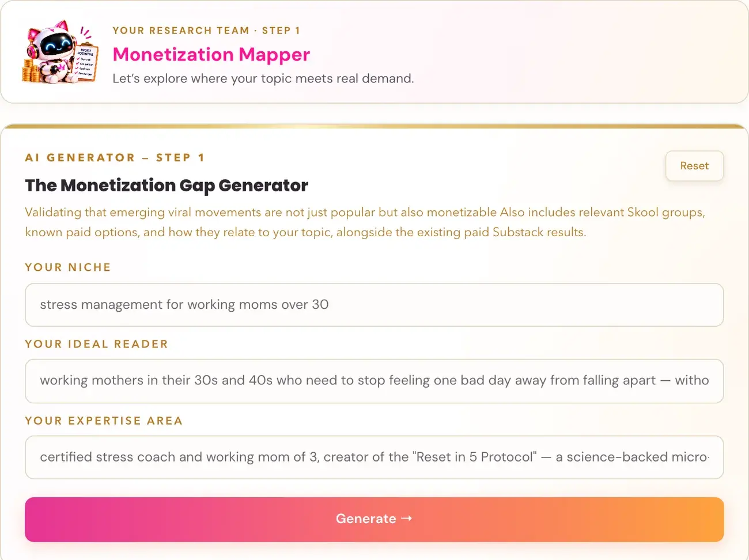Focus the Your Niche input field

(374, 305)
